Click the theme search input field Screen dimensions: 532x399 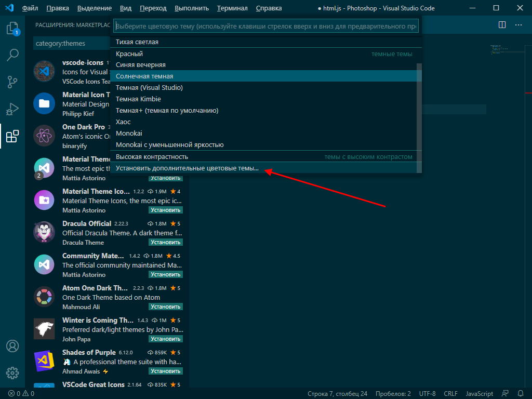pos(265,25)
